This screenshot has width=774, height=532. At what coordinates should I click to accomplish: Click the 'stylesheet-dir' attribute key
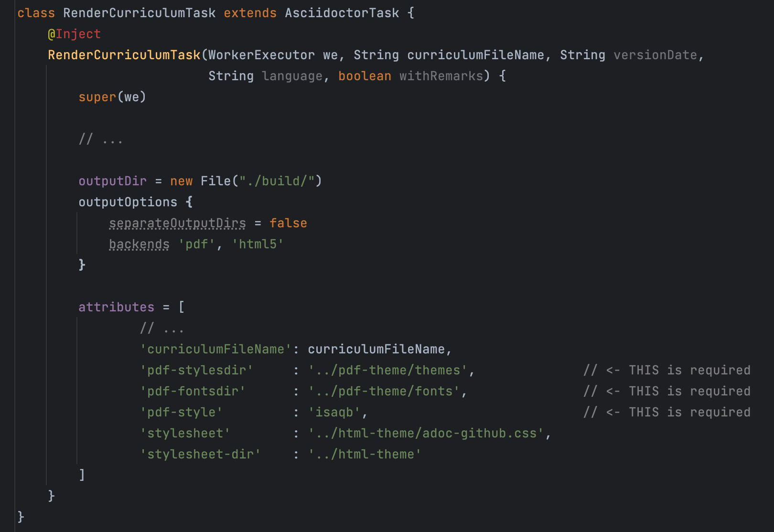pos(200,454)
